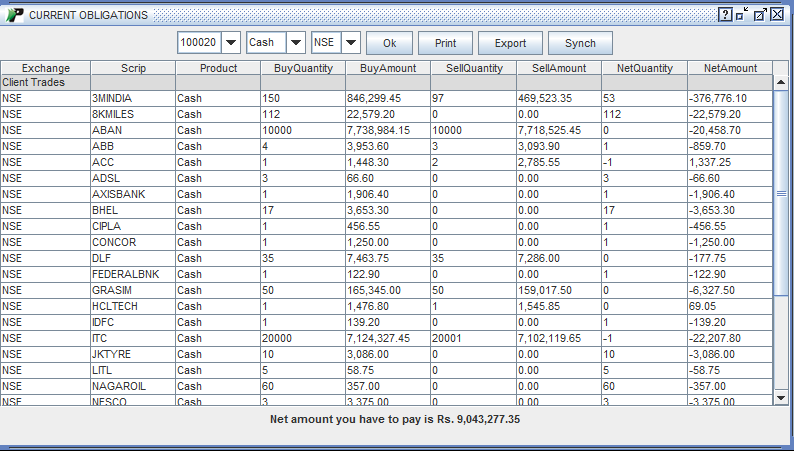Select the 3MINDIA scrip row

pos(132,98)
